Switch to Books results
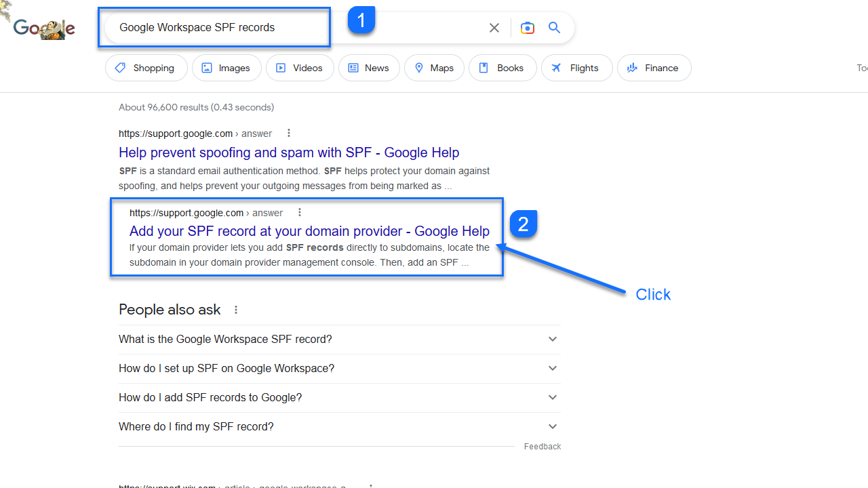The image size is (868, 488). [502, 68]
